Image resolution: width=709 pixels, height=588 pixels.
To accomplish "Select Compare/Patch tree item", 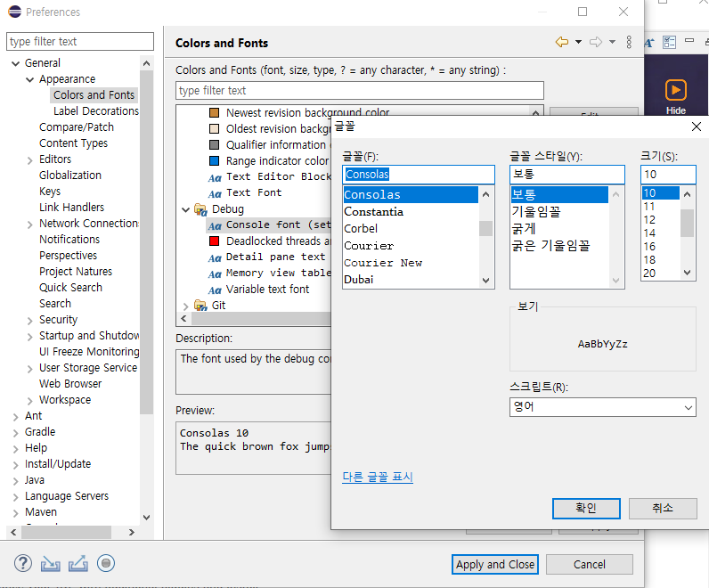I will (77, 127).
